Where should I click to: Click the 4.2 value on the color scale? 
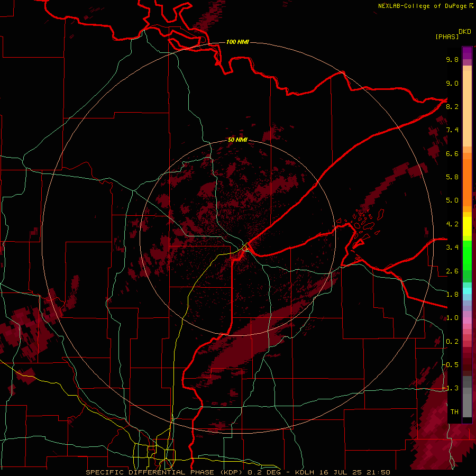[452, 224]
